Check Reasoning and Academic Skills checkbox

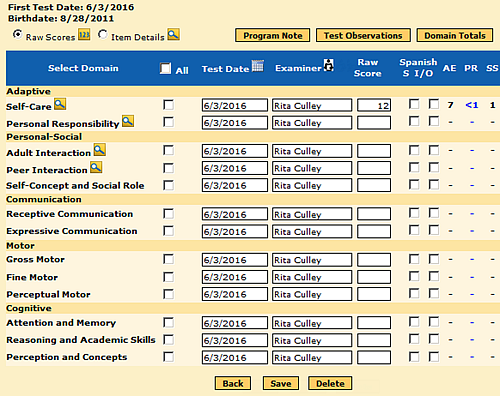click(169, 340)
